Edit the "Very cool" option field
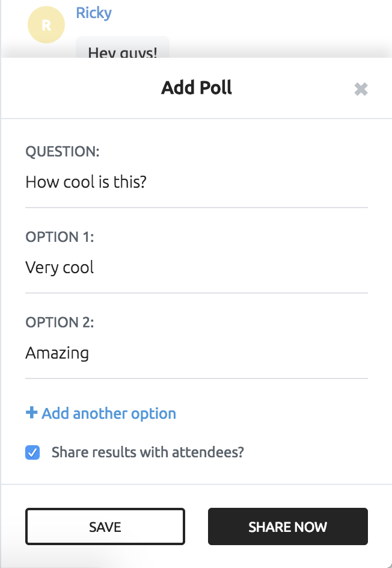The image size is (392, 568). [x=197, y=267]
